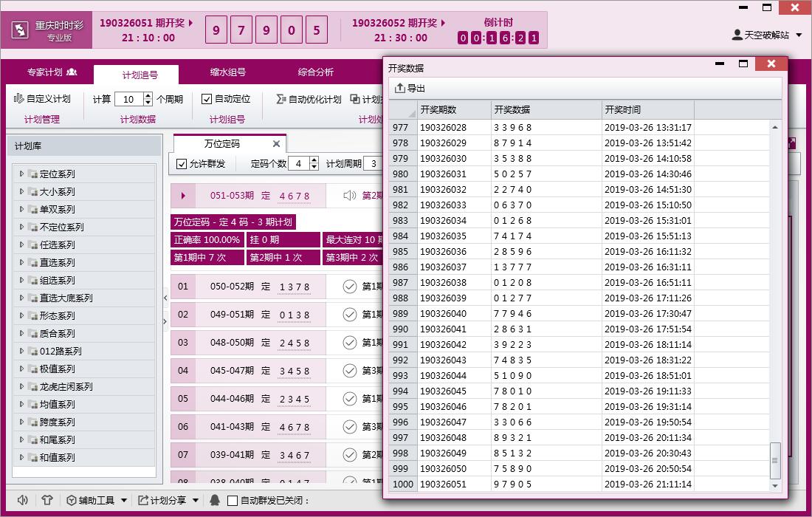Expand the 单双系列 tree node
Image resolution: width=812 pixels, height=517 pixels.
[x=21, y=209]
